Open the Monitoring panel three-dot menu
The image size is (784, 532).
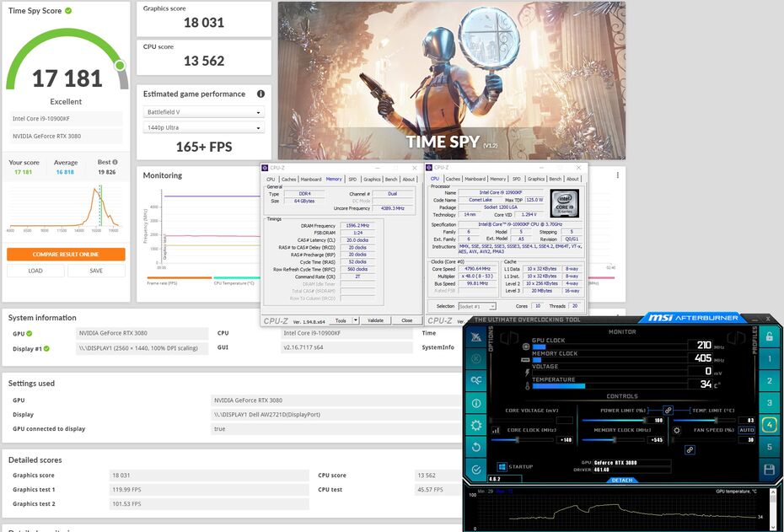[x=617, y=175]
